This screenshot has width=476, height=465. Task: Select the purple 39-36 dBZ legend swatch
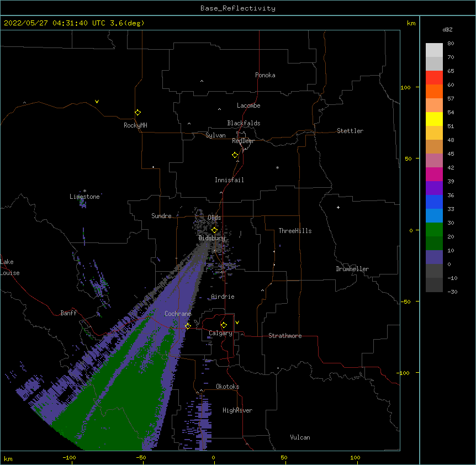point(434,188)
